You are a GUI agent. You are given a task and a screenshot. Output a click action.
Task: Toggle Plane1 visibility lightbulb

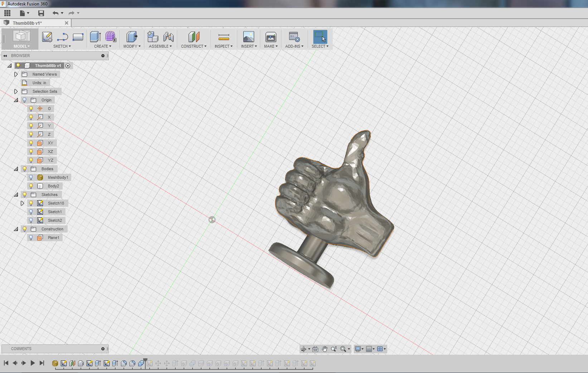(31, 238)
